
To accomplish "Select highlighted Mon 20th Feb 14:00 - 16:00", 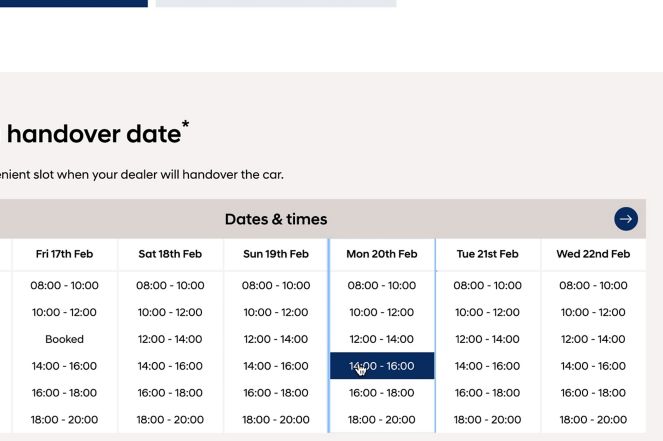I will click(x=382, y=366).
